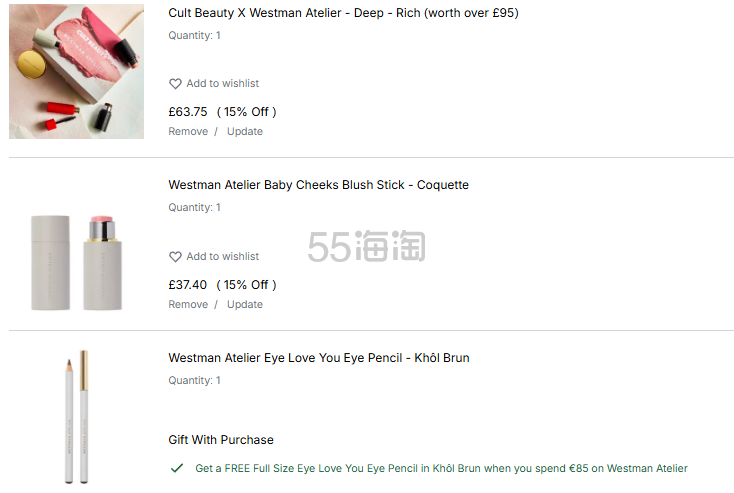Screen dimensions: 734x493
Task: Click the green checkmark beside free gift offer
Action: coord(177,468)
